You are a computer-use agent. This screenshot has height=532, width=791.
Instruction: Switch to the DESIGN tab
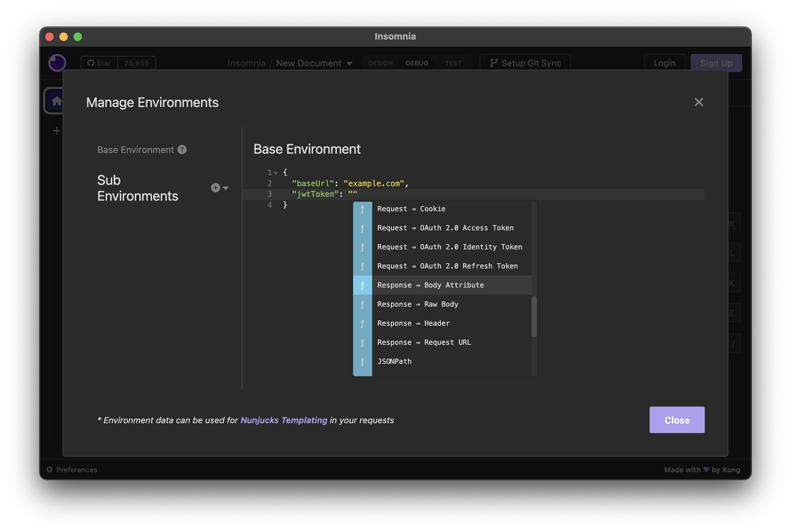[x=380, y=63]
